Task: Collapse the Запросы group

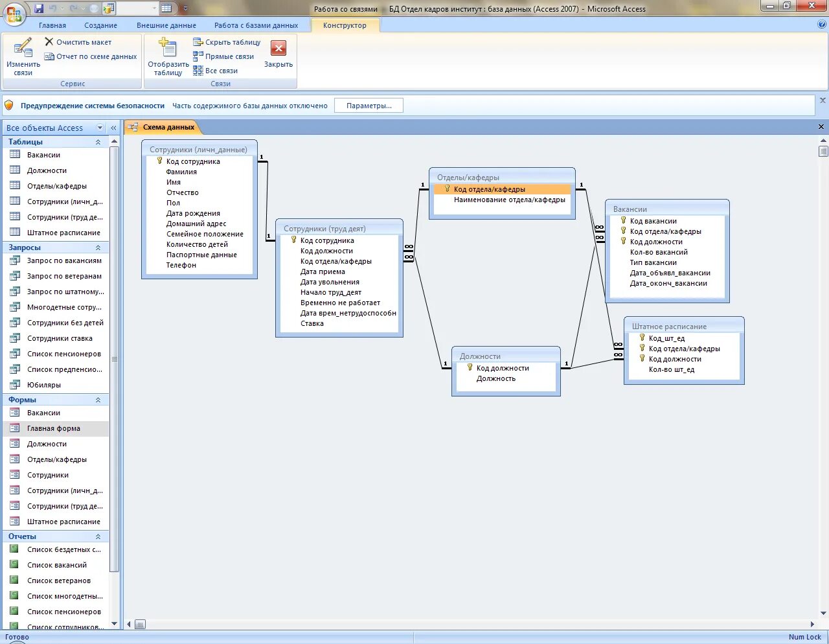Action: [98, 247]
